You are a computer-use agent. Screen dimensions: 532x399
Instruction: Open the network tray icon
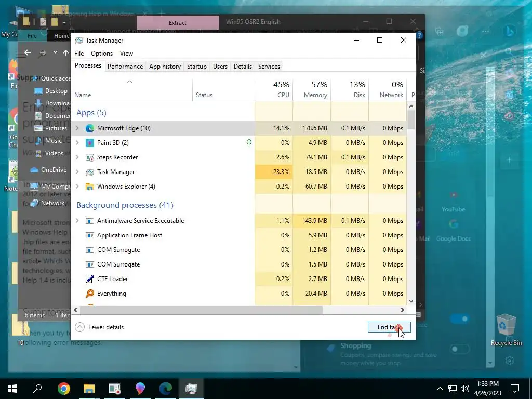(453, 389)
